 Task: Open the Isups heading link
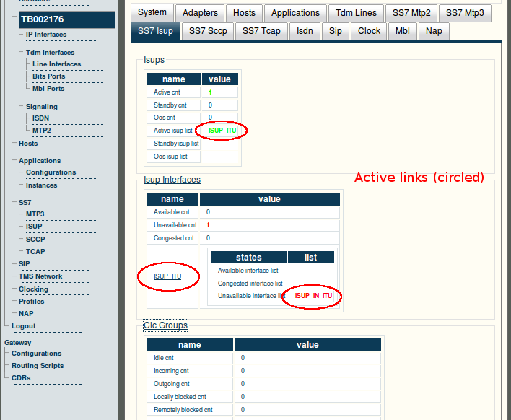pyautogui.click(x=154, y=60)
